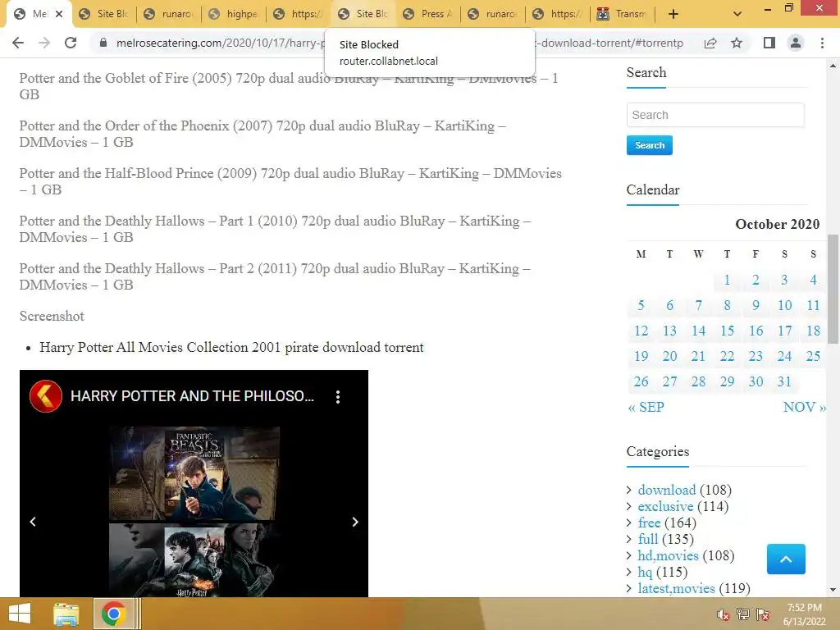Open calendar date 31
This screenshot has height=630, width=840.
[x=784, y=381]
